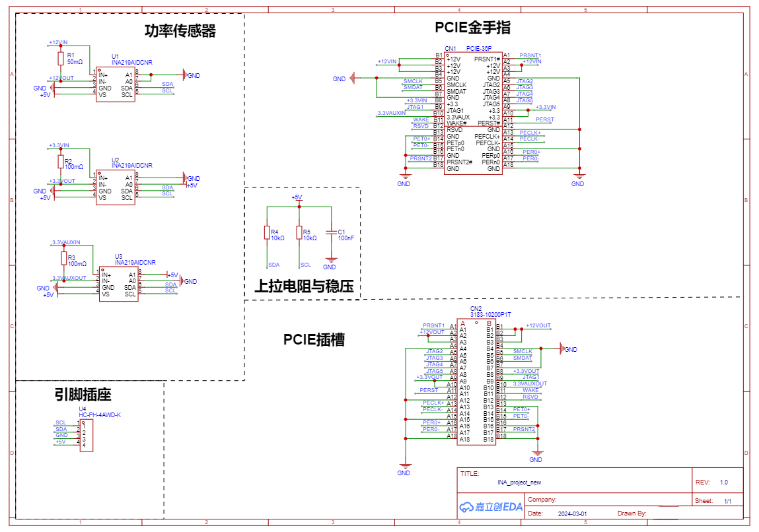Click the INA_project_new title field
The width and height of the screenshot is (759, 532).
click(519, 482)
